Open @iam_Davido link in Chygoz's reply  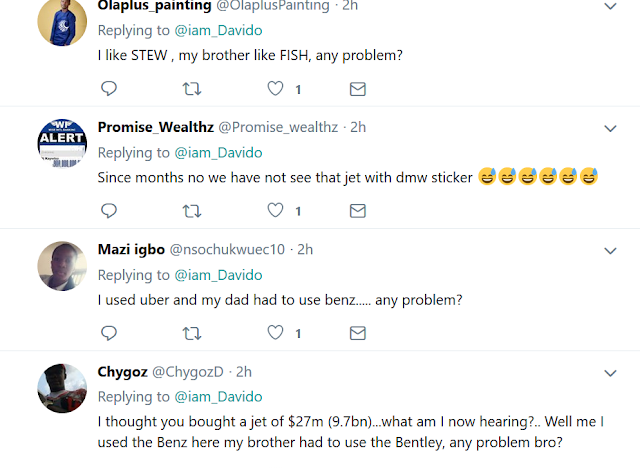pos(217,397)
